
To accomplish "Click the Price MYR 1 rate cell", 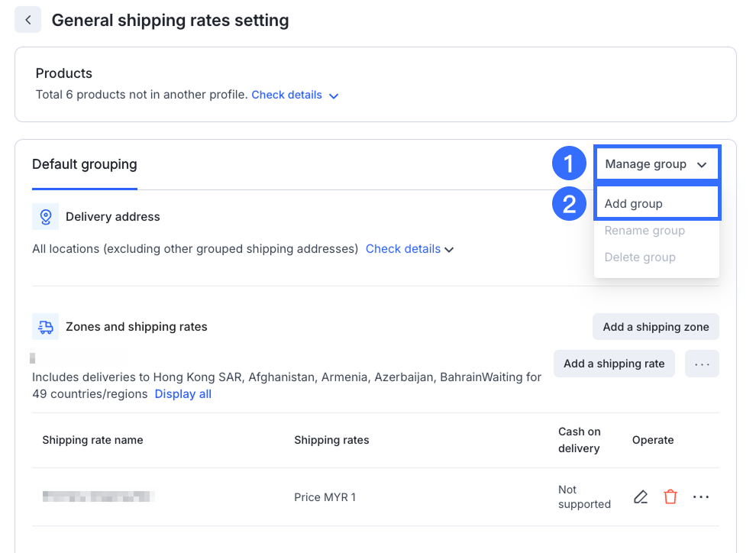I will pyautogui.click(x=325, y=497).
